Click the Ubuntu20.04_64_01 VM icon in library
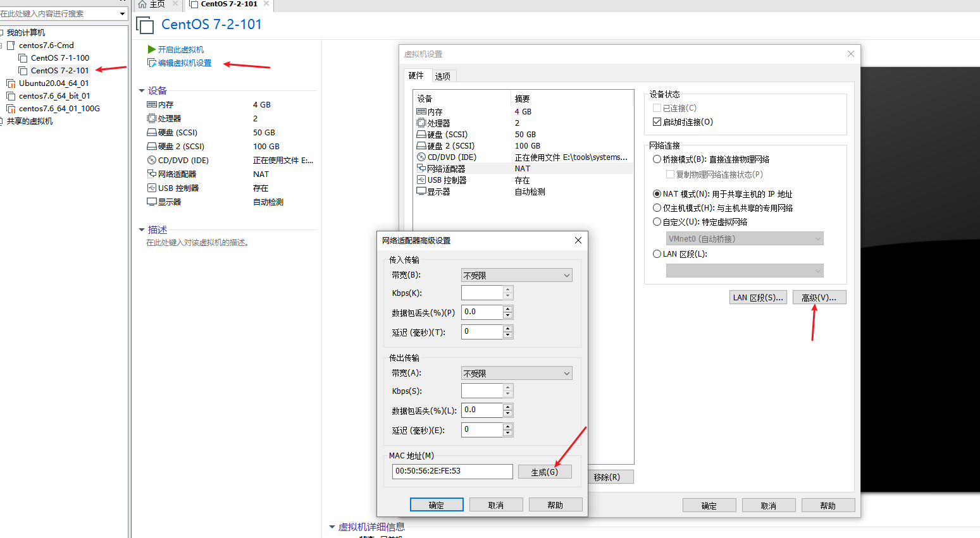Screen dimensions: 980x538 [x=11, y=83]
